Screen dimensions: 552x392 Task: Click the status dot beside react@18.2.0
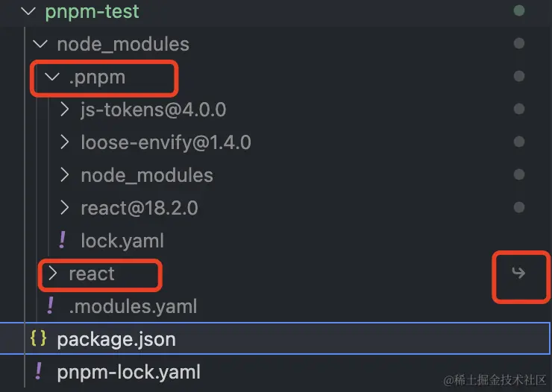pyautogui.click(x=519, y=207)
